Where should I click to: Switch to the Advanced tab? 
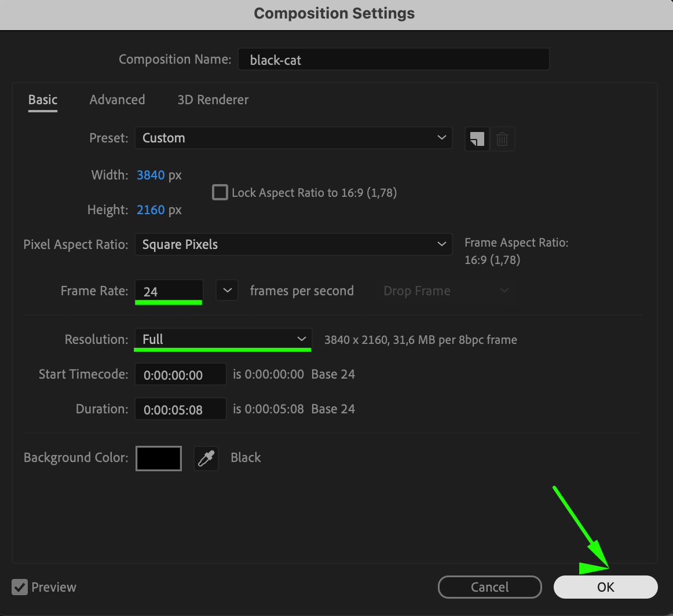(x=117, y=100)
